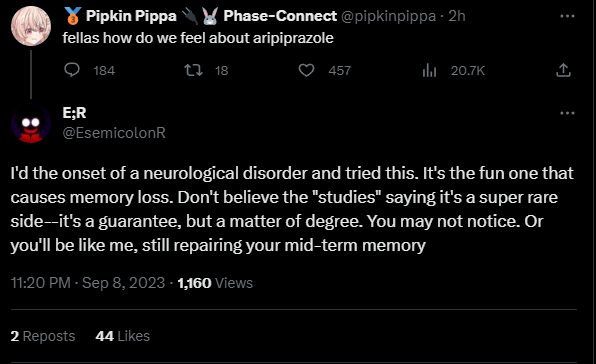Screen dimensions: 596x364
Task: Repost the aripiprazole tweet via retweet icon
Action: click(193, 70)
